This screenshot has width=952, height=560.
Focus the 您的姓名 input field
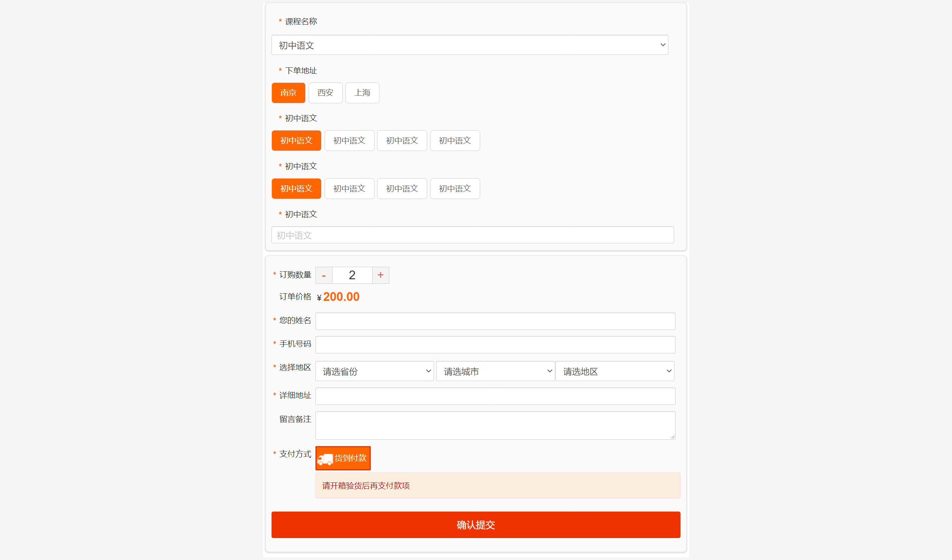495,321
